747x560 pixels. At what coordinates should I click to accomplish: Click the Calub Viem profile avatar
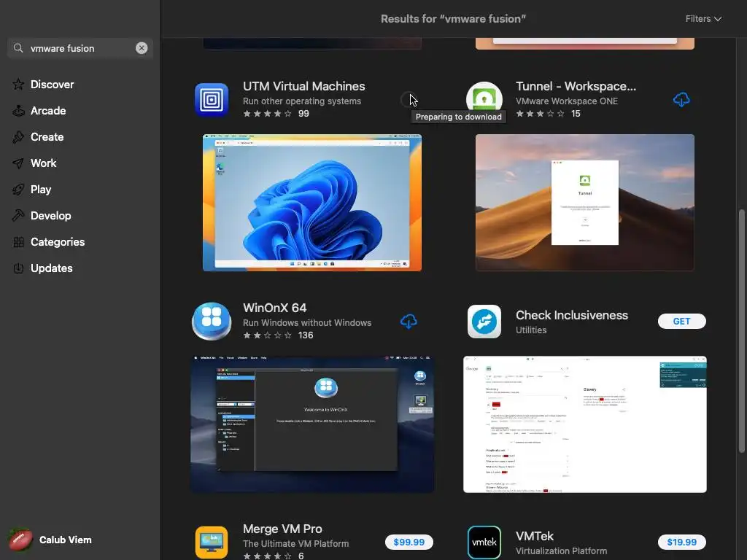pos(20,540)
